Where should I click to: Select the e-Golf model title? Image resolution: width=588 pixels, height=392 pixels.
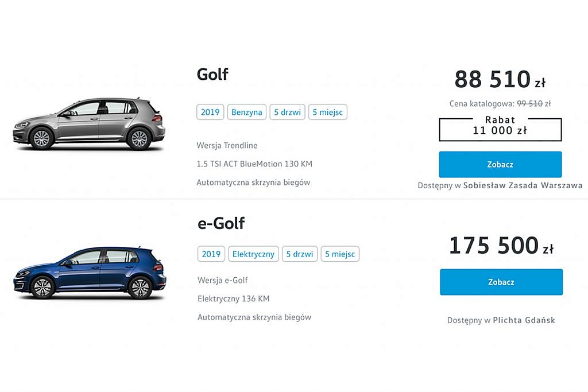[x=221, y=223]
